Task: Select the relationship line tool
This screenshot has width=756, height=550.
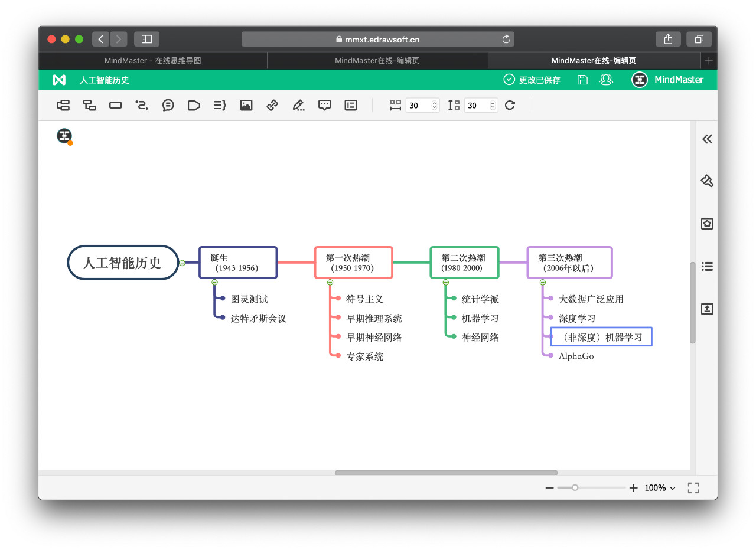Action: pyautogui.click(x=141, y=105)
